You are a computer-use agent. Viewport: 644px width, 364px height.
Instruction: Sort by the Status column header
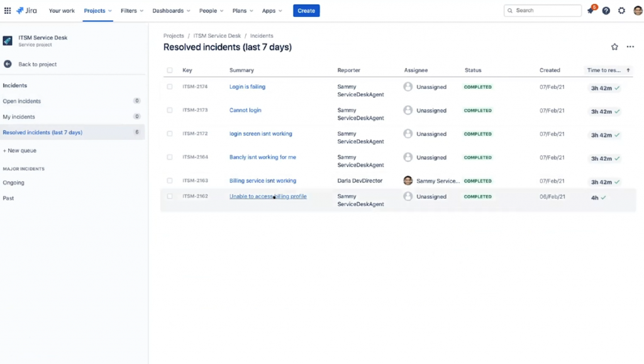tap(473, 71)
